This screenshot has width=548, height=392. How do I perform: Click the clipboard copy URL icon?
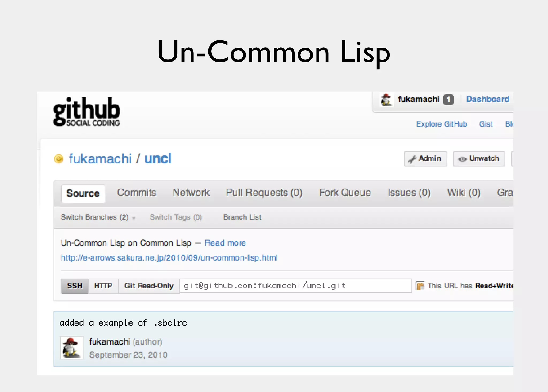pyautogui.click(x=420, y=286)
